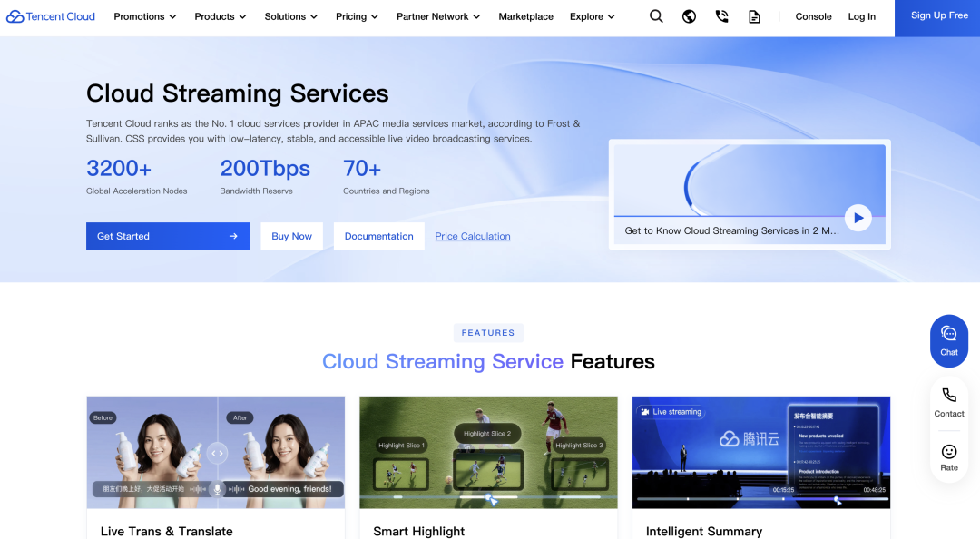Screen dimensions: 980x539
Task: Expand the Explore menu
Action: [592, 16]
